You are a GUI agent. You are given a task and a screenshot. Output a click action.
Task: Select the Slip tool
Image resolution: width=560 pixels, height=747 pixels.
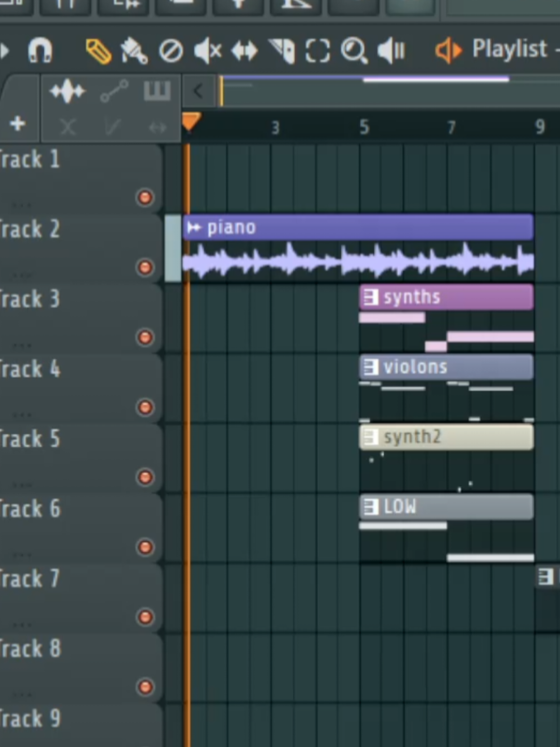[244, 51]
